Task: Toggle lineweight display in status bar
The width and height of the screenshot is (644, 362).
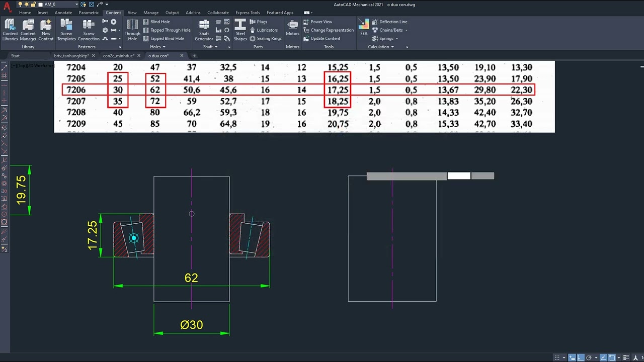Action: click(626, 357)
